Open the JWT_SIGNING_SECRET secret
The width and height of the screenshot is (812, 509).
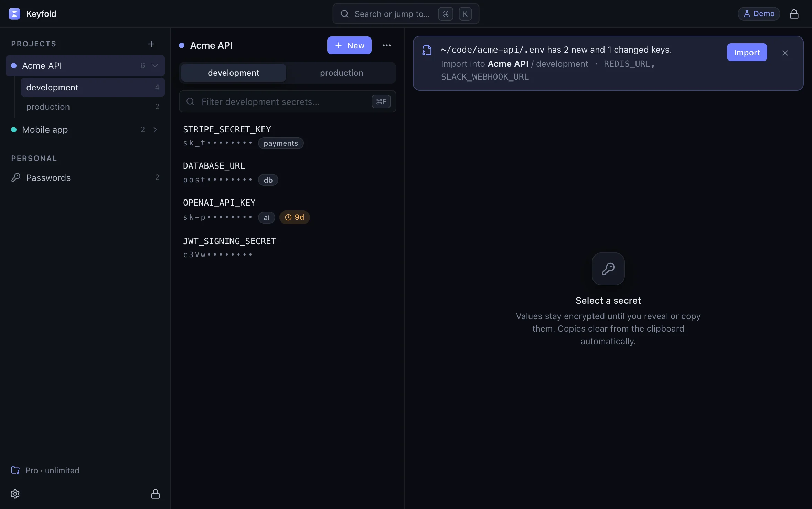(287, 248)
